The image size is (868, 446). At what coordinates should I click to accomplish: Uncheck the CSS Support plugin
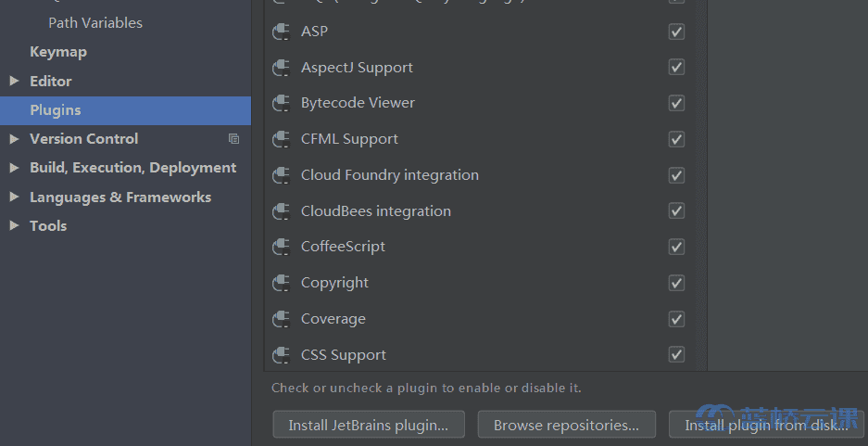pos(676,354)
